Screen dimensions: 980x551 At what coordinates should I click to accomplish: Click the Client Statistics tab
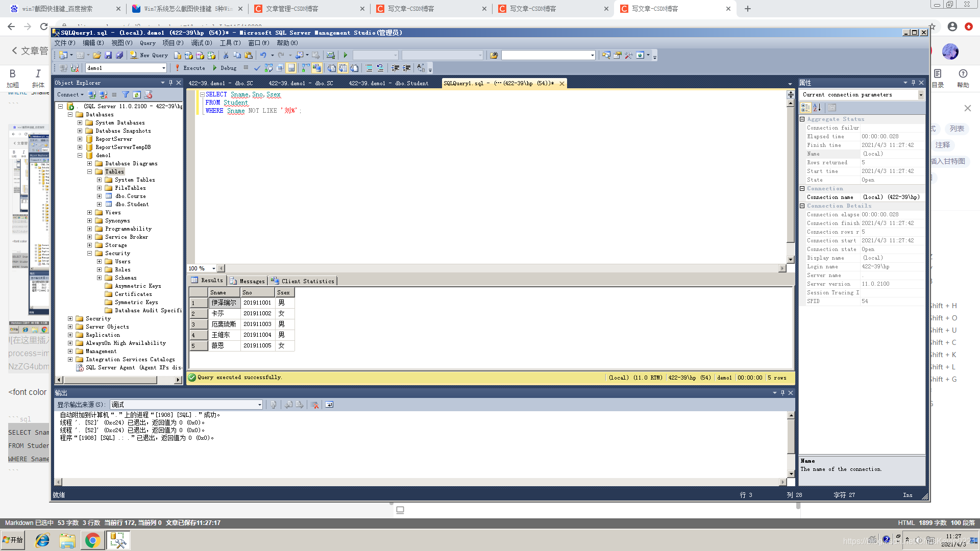[302, 281]
